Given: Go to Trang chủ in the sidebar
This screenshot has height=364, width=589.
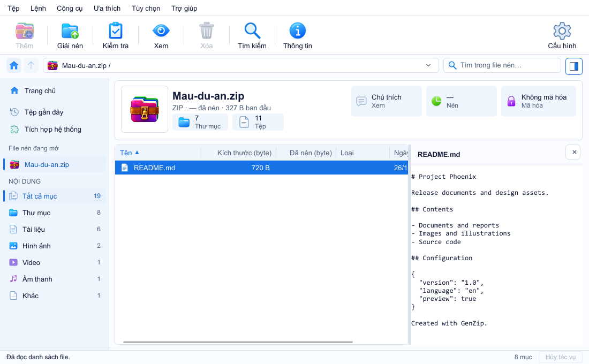Looking at the screenshot, I should (55, 90).
